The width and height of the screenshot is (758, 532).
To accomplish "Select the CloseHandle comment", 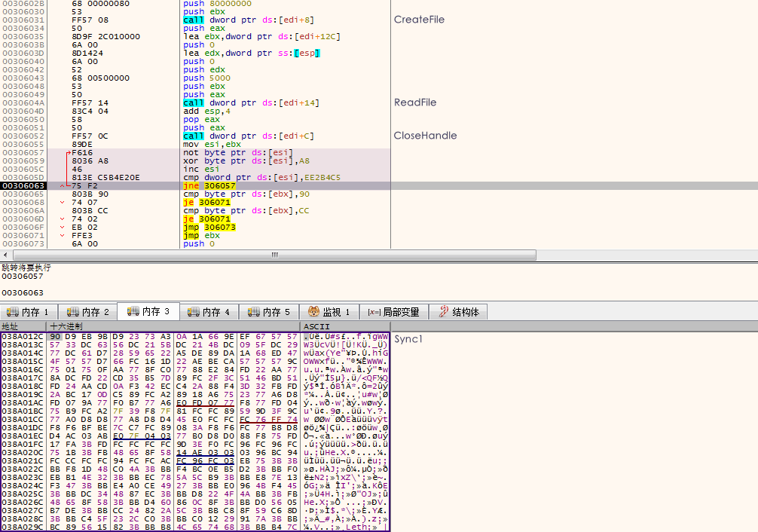I will click(426, 136).
